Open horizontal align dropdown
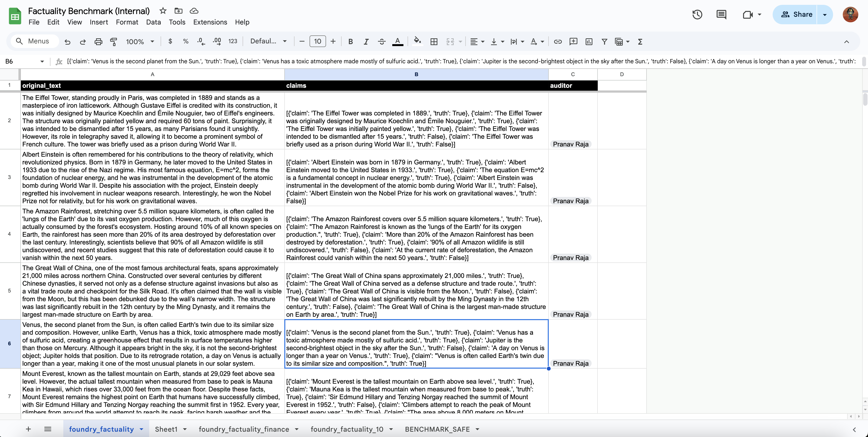868x437 pixels. coord(477,41)
